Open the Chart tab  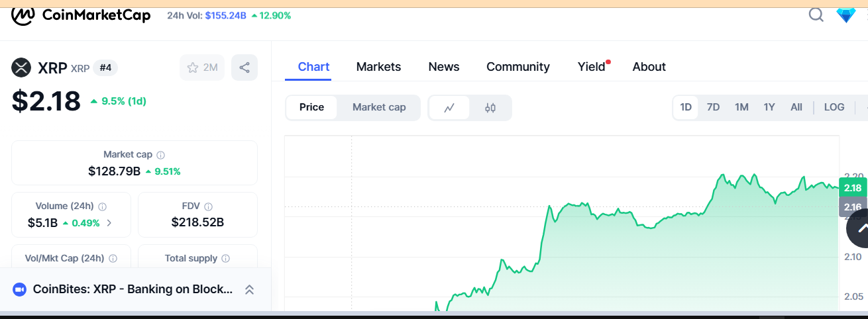click(314, 67)
